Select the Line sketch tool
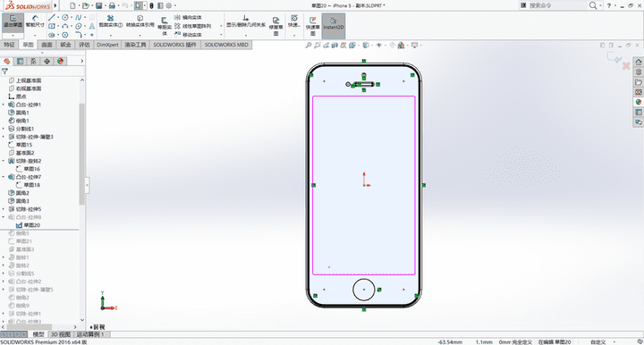The width and height of the screenshot is (644, 345). click(51, 17)
